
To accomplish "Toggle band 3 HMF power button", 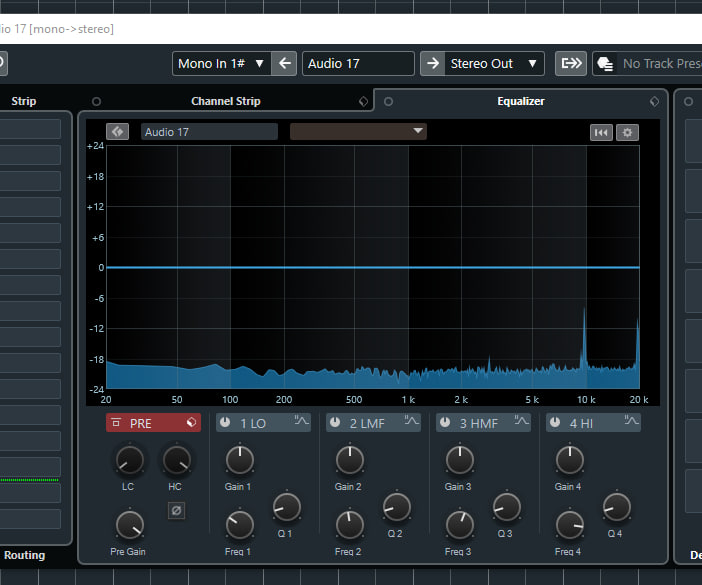I will 445,422.
